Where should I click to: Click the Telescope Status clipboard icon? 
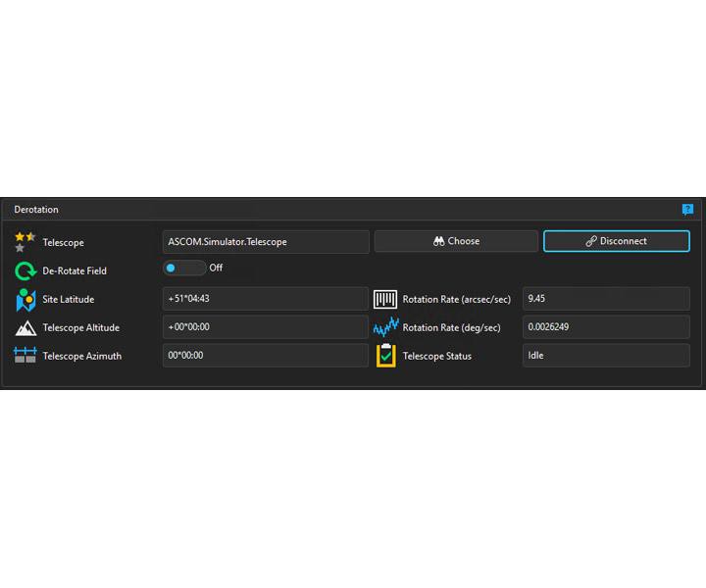385,356
